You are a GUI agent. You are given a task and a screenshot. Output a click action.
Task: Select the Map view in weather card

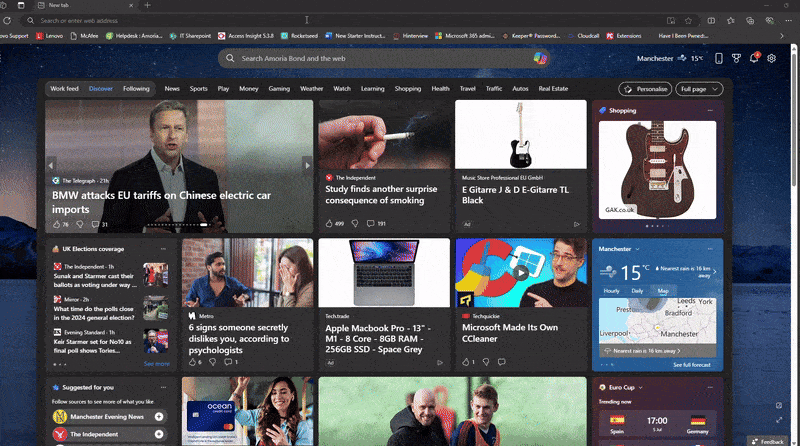tap(663, 291)
